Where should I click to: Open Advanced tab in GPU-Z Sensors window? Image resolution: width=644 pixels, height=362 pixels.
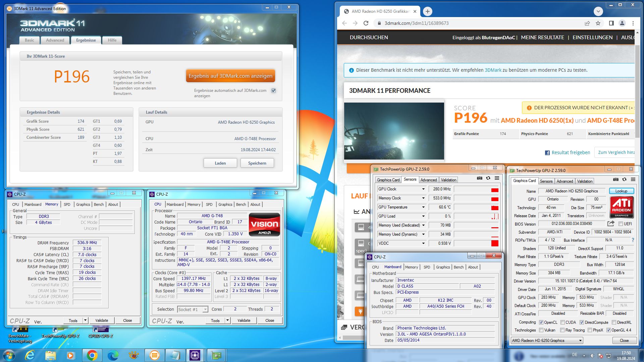pyautogui.click(x=429, y=180)
